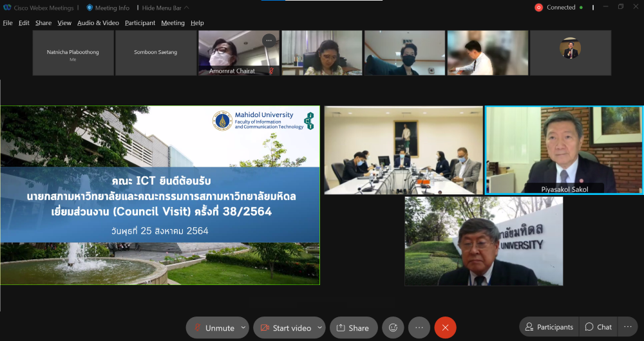
Task: Open the Participant menu
Action: point(140,23)
